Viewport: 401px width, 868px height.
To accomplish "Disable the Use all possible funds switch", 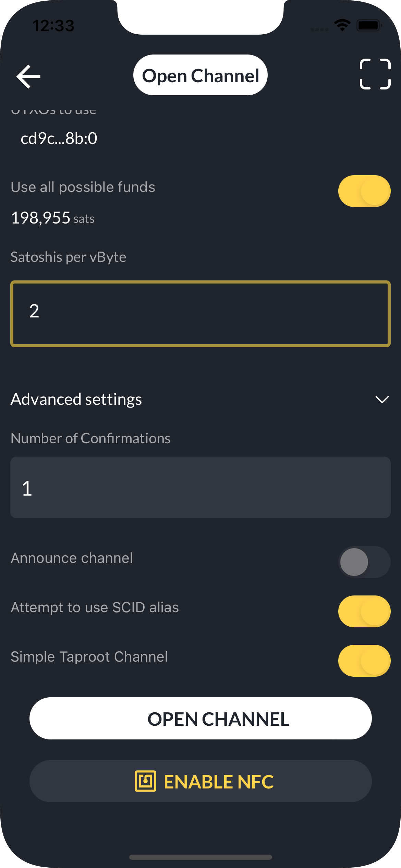I will point(364,191).
